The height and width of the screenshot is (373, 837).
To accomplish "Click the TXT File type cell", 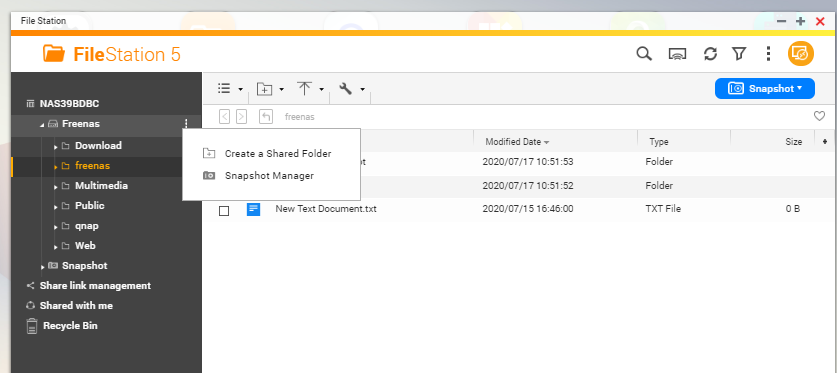I will (663, 209).
